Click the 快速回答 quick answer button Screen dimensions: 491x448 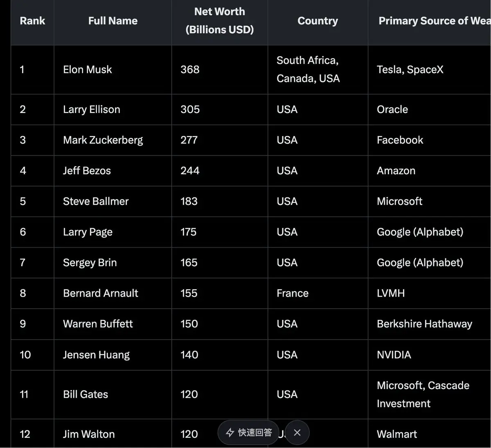[248, 432]
